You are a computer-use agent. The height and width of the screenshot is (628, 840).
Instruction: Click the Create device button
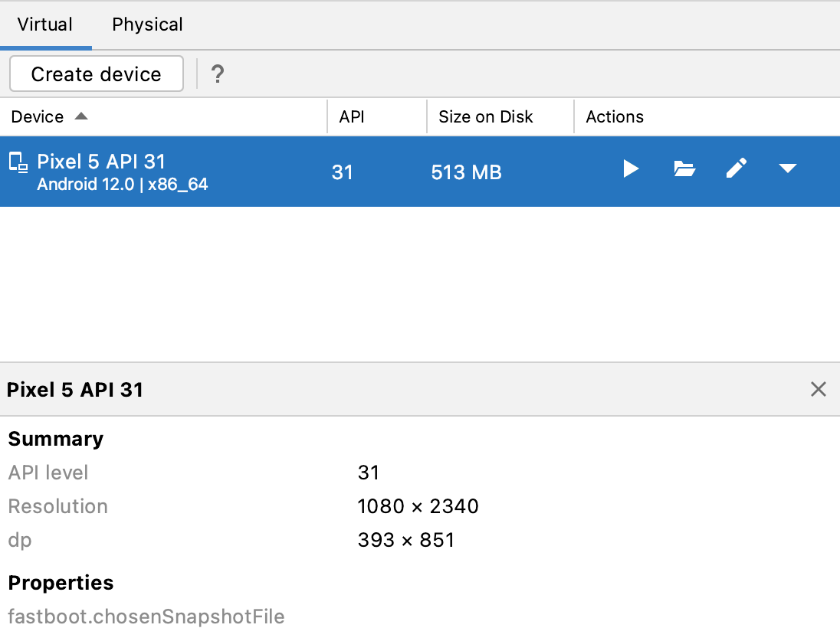pos(97,74)
